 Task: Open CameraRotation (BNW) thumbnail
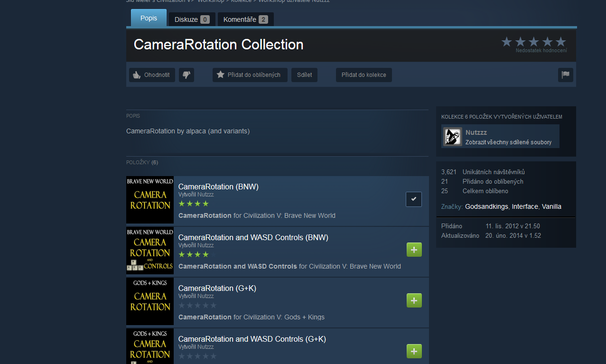click(150, 200)
